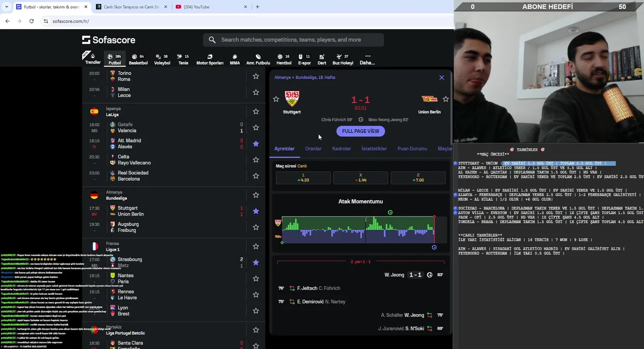The width and height of the screenshot is (644, 349).
Task: Reload the Sofascore page
Action: (x=31, y=21)
